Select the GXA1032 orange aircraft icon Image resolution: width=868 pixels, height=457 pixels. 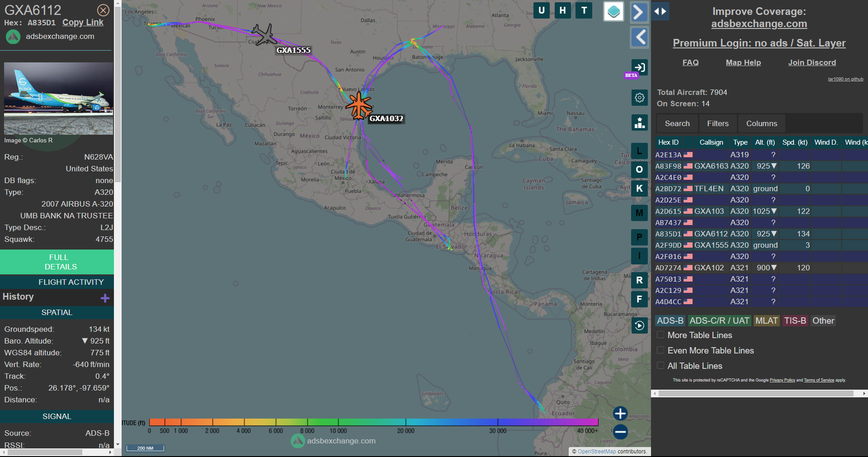[x=359, y=105]
